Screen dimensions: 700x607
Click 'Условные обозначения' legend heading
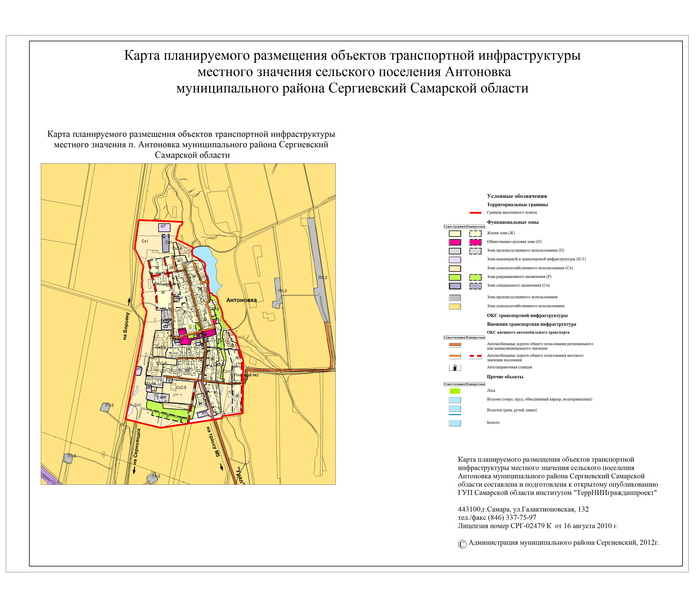517,196
